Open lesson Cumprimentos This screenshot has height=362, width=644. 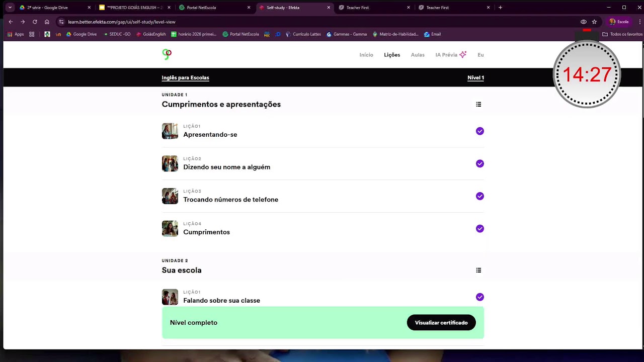coord(323,229)
